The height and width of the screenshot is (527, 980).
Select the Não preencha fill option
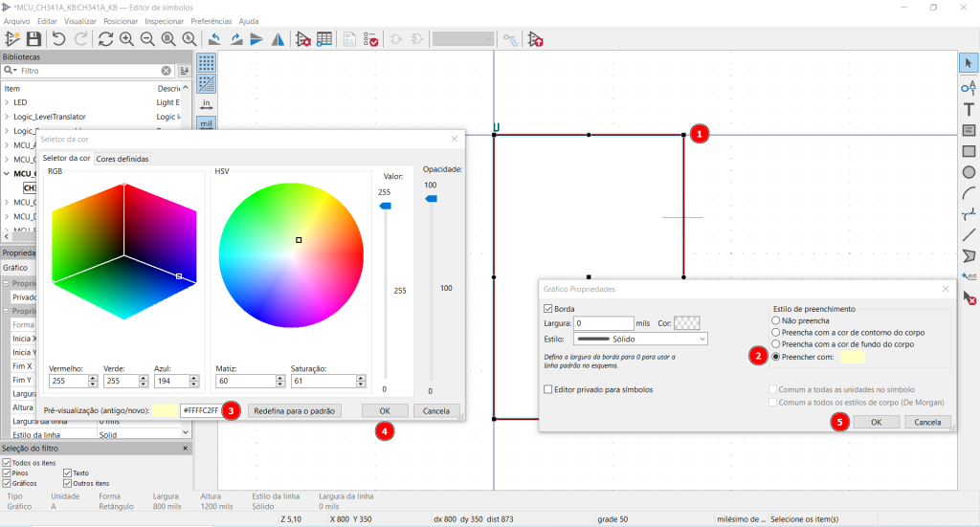click(775, 320)
